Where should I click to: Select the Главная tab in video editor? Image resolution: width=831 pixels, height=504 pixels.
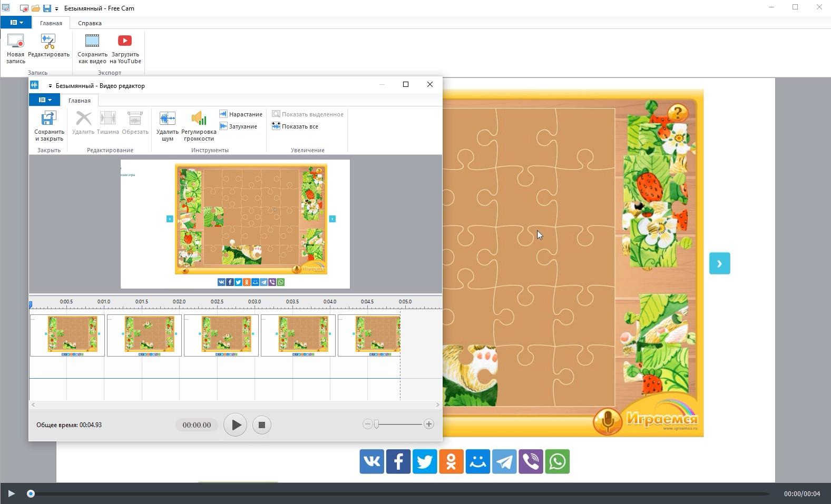click(x=79, y=101)
